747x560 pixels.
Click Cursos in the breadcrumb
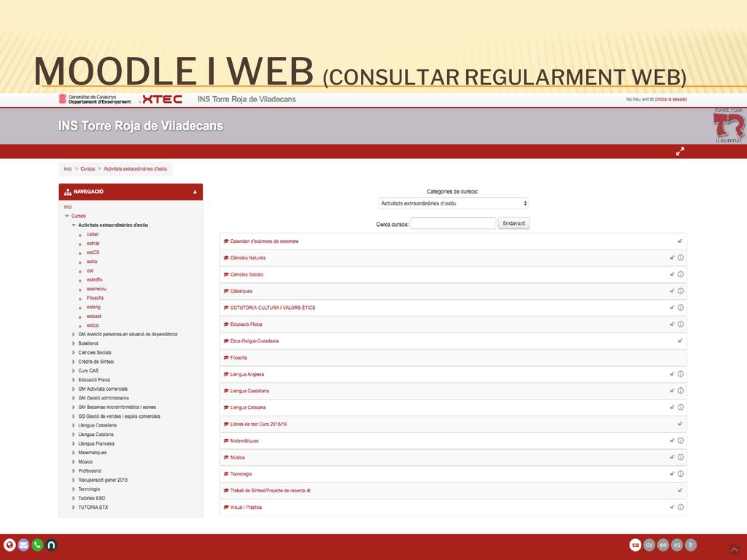(88, 168)
